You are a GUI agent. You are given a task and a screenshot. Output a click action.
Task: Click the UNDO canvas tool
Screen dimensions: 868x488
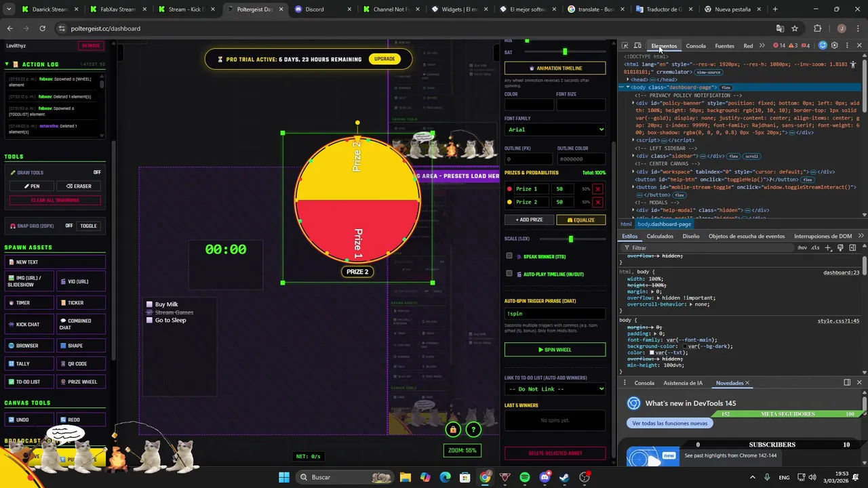pos(29,420)
